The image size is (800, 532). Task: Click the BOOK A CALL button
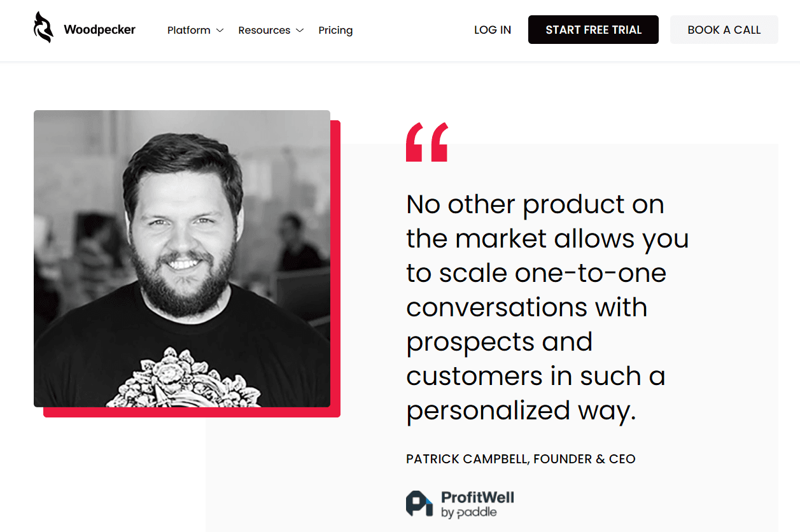click(724, 30)
